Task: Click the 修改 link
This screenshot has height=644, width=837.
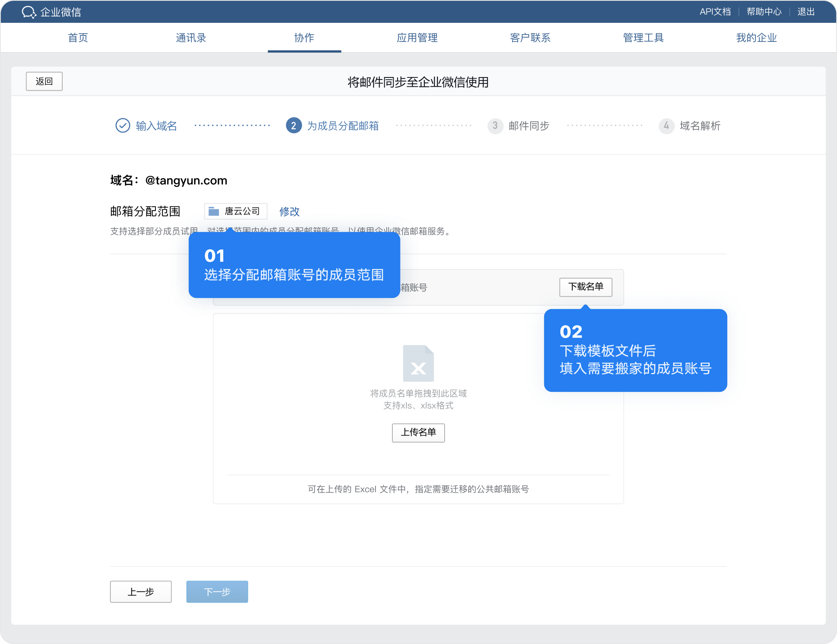Action: pyautogui.click(x=289, y=211)
